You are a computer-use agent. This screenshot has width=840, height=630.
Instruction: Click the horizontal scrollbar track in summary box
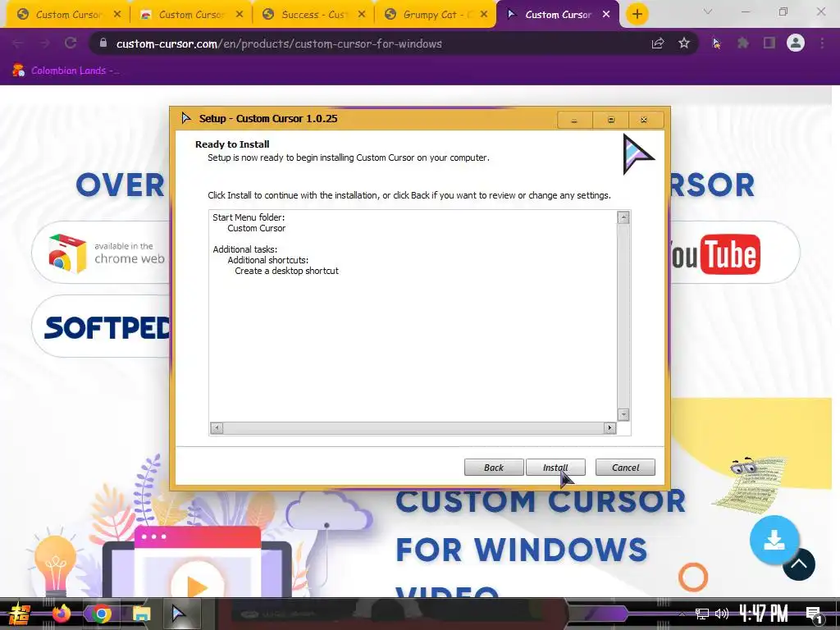coord(413,427)
